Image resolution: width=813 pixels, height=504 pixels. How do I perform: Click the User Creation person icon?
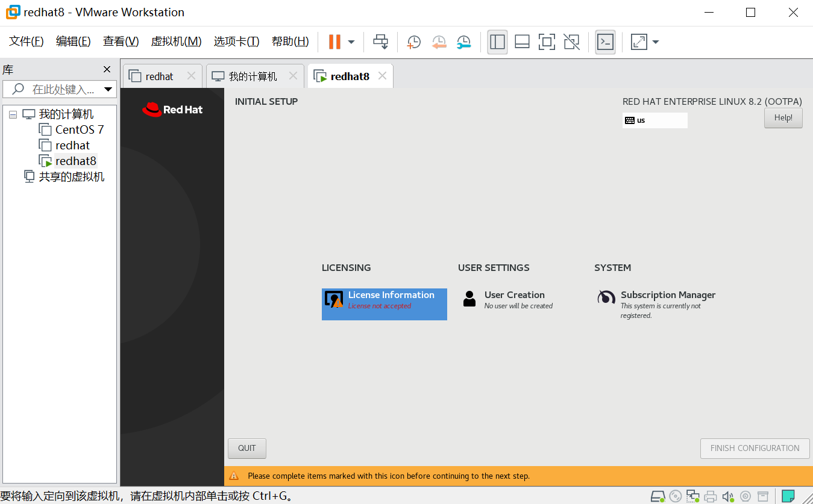[x=469, y=299]
